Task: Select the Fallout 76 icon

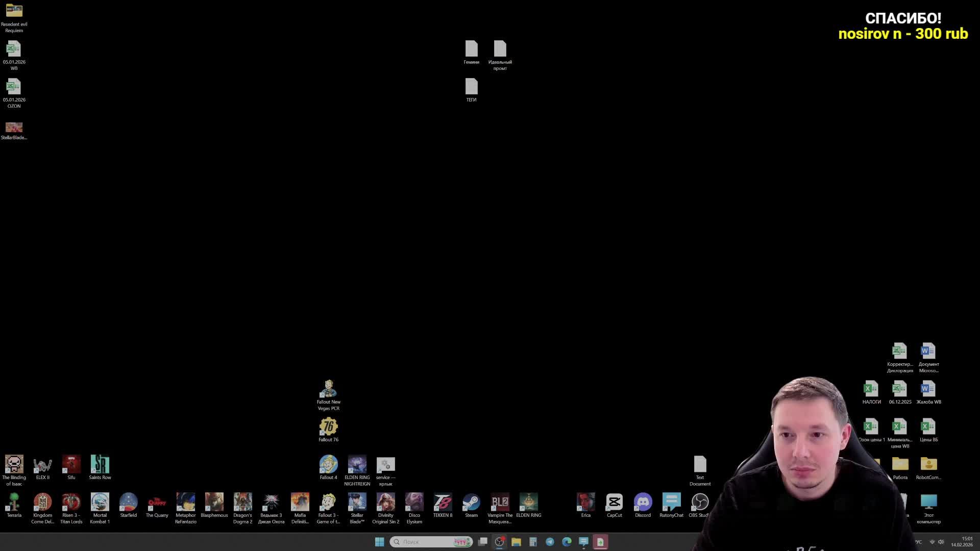Action: coord(328,427)
